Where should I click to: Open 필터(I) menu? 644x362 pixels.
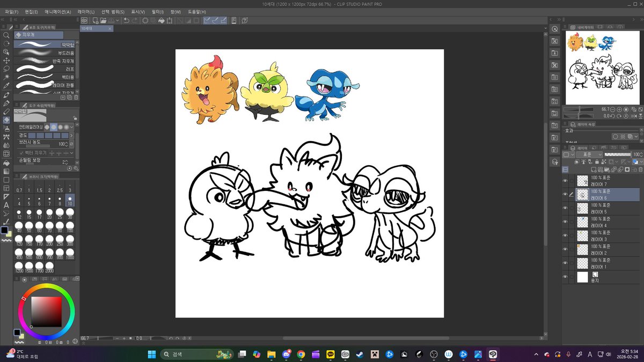(158, 11)
